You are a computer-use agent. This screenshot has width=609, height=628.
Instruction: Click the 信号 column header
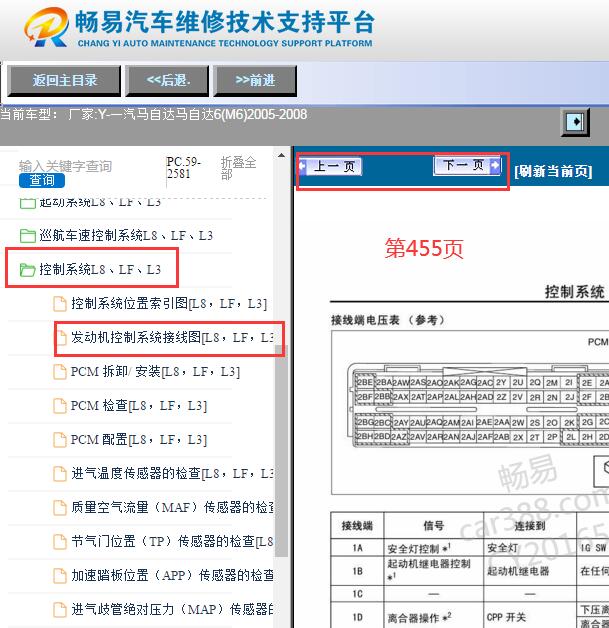point(434,525)
